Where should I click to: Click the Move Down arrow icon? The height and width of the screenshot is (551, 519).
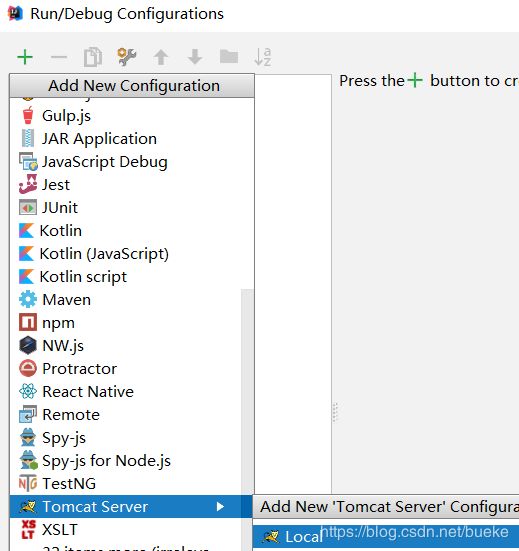click(x=195, y=57)
